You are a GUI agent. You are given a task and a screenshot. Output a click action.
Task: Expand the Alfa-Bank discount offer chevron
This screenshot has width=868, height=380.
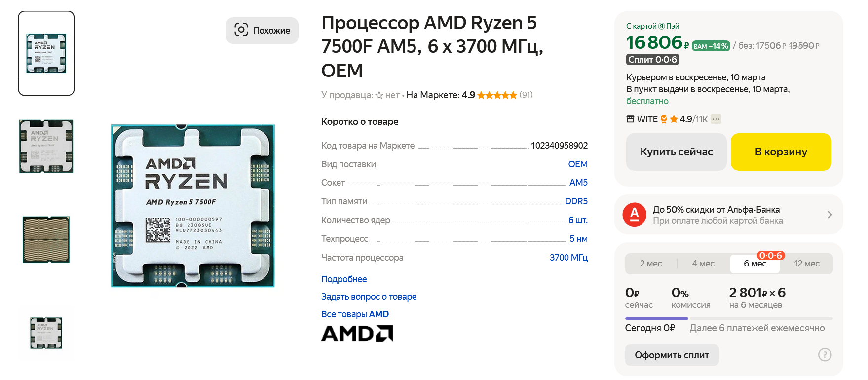click(x=830, y=215)
